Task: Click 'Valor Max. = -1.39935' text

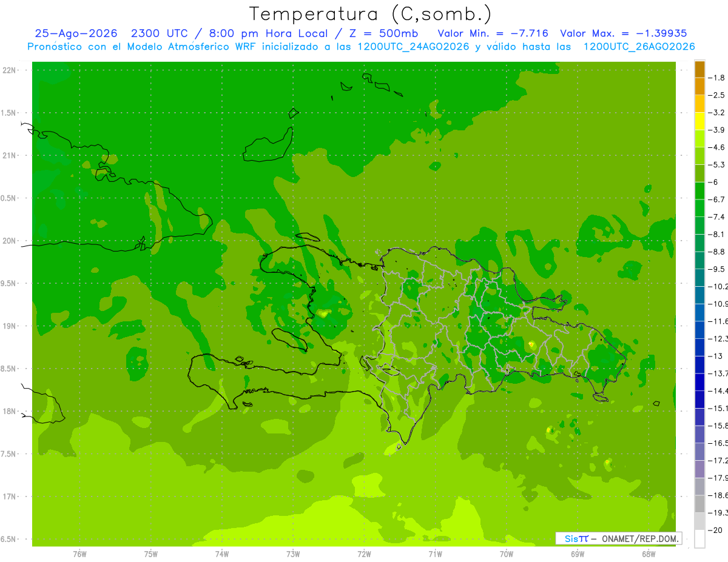Action: click(624, 33)
